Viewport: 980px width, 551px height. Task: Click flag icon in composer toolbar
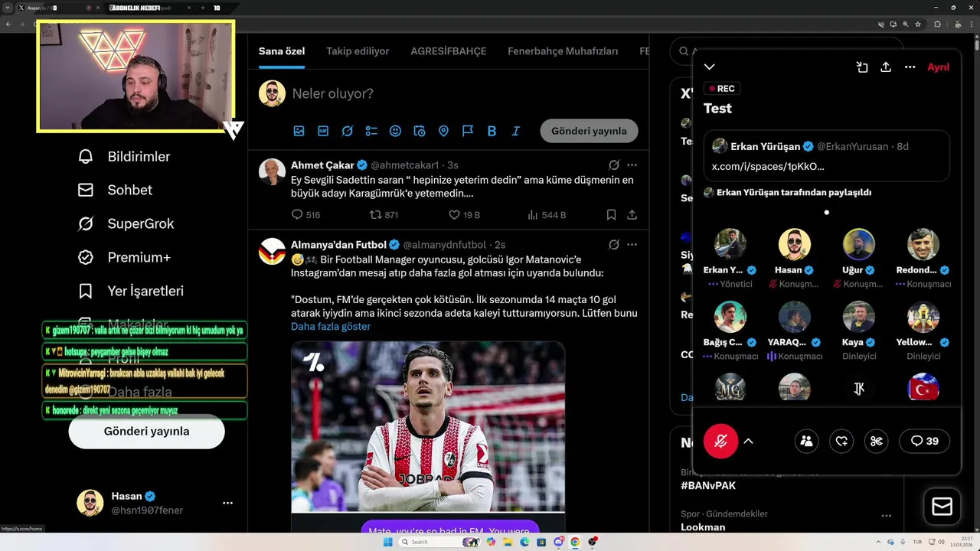click(468, 131)
